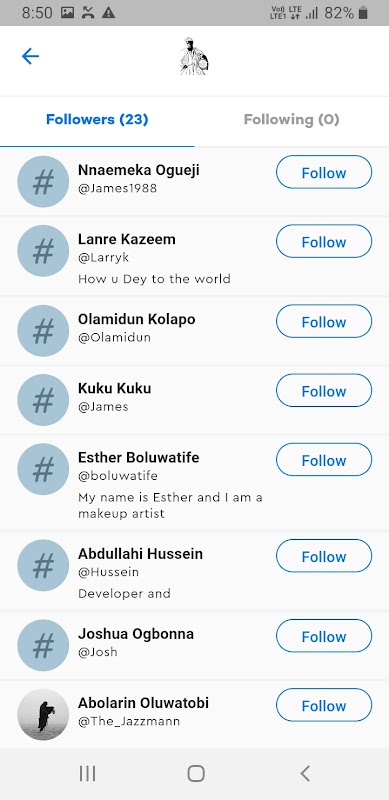
Task: Follow Nnaemeka Ogueji
Action: pyautogui.click(x=324, y=172)
